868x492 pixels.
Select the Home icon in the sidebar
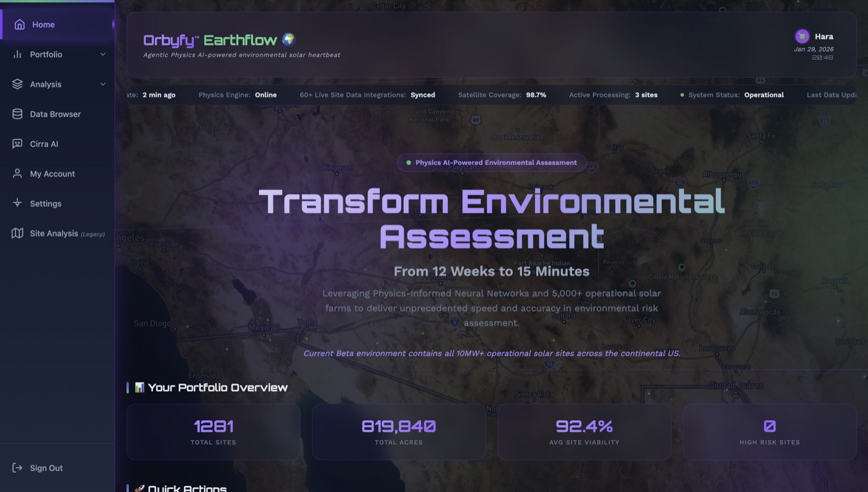(19, 24)
